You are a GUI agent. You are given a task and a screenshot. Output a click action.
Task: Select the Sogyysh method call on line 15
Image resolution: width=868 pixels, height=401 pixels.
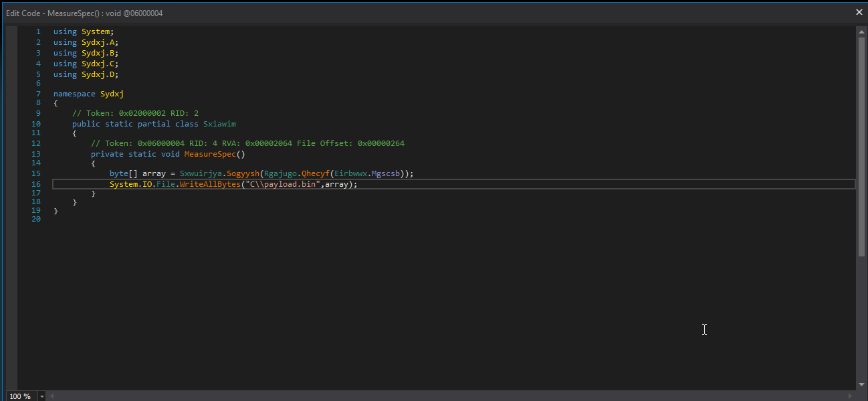pyautogui.click(x=243, y=173)
